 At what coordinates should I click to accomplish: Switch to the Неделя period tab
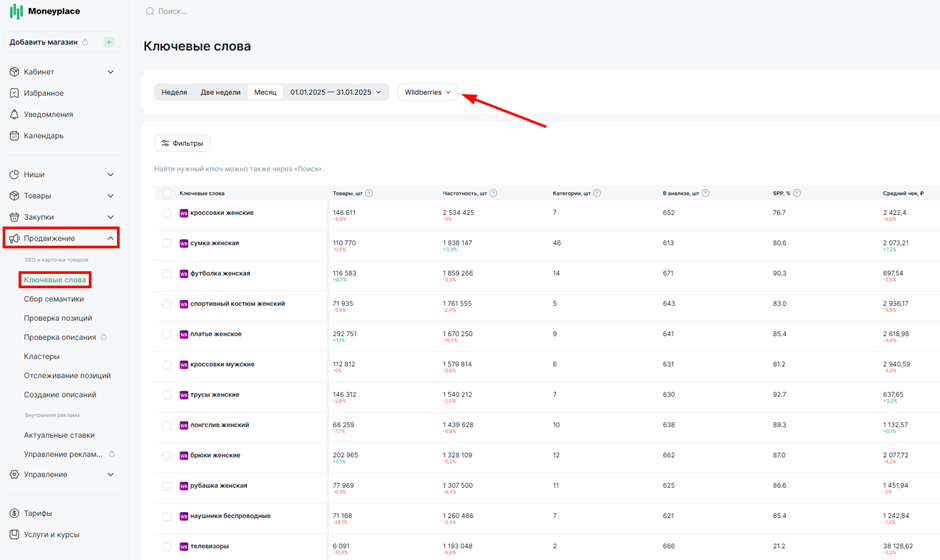[174, 92]
